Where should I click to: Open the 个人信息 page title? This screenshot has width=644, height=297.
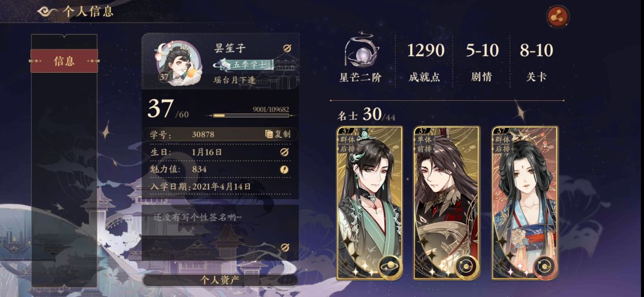[88, 11]
